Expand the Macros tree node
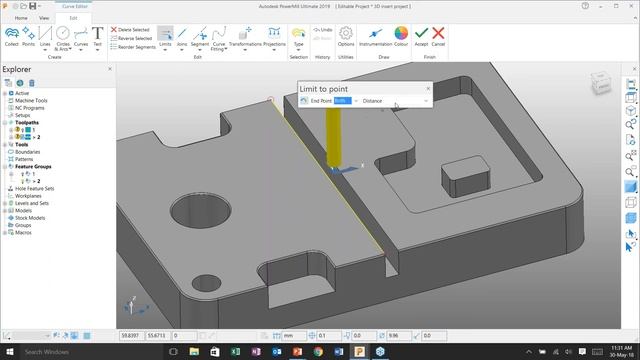The height and width of the screenshot is (360, 640). [5, 233]
